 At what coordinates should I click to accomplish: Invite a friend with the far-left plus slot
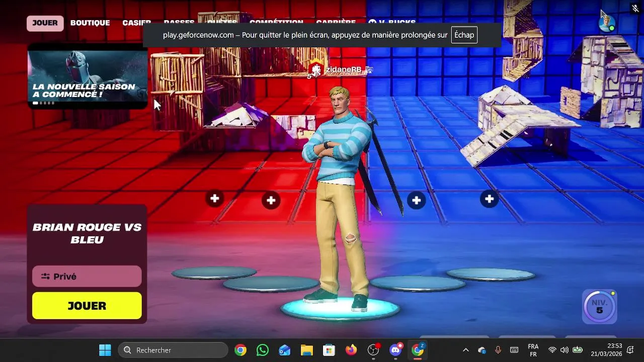(x=215, y=199)
